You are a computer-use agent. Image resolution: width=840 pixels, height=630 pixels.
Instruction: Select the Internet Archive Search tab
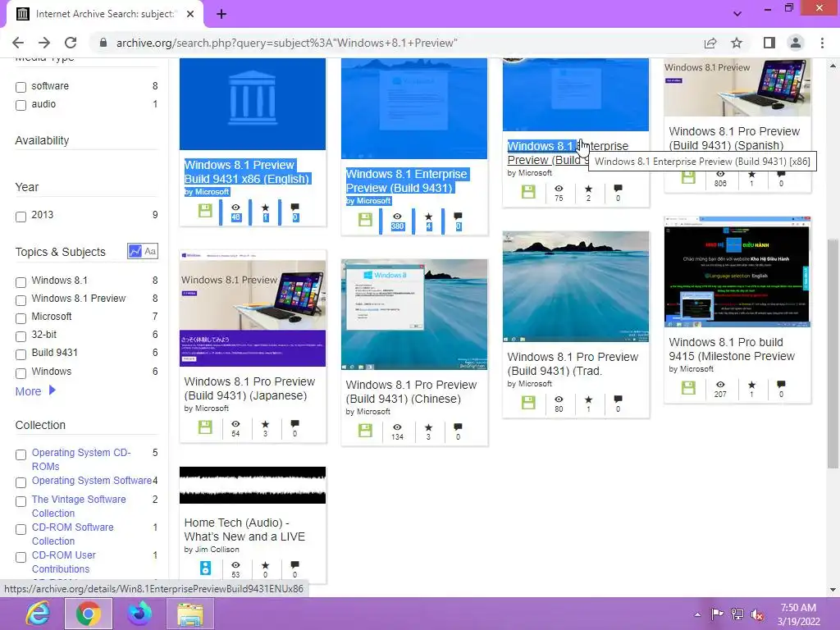pyautogui.click(x=104, y=14)
